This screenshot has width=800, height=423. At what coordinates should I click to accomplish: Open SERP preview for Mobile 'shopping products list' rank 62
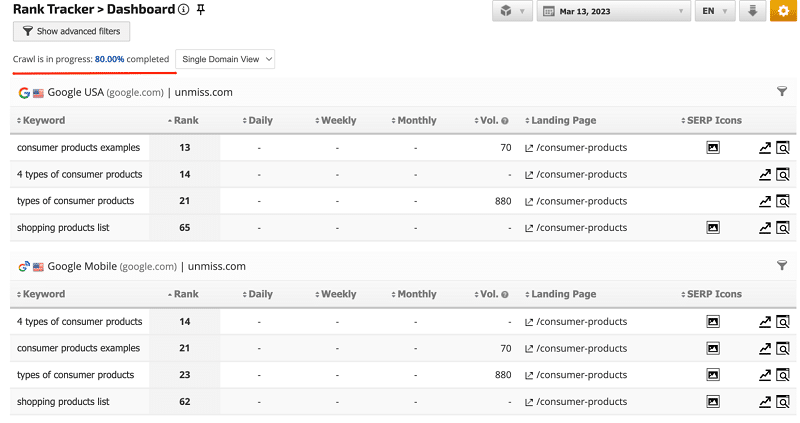(783, 402)
